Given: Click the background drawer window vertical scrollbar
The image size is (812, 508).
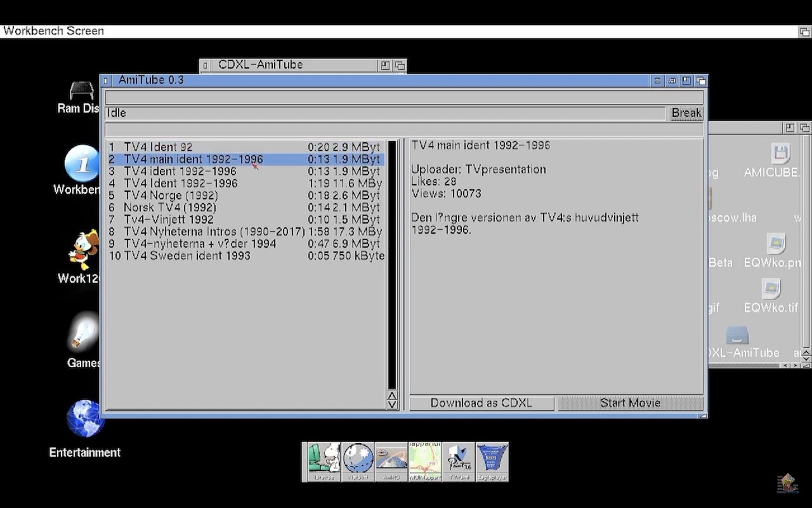Looking at the screenshot, I should pos(806,241).
